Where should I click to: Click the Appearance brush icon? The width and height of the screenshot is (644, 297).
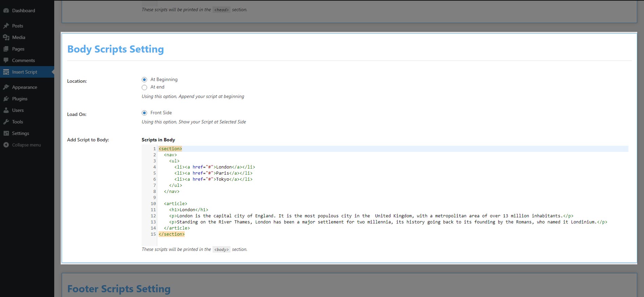point(6,87)
